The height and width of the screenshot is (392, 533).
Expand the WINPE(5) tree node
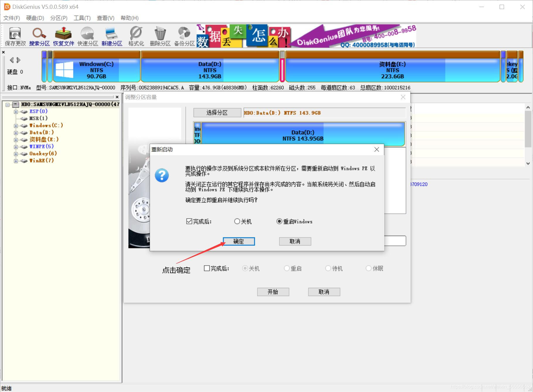(x=16, y=147)
